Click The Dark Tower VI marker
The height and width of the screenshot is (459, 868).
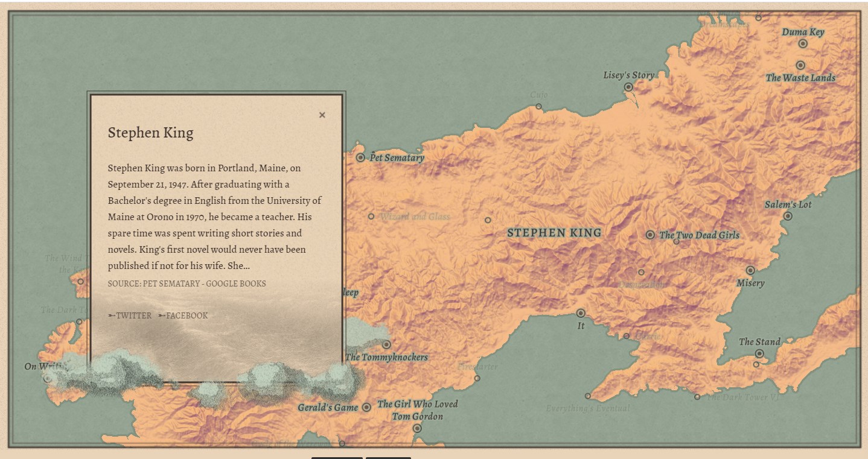[x=697, y=397]
